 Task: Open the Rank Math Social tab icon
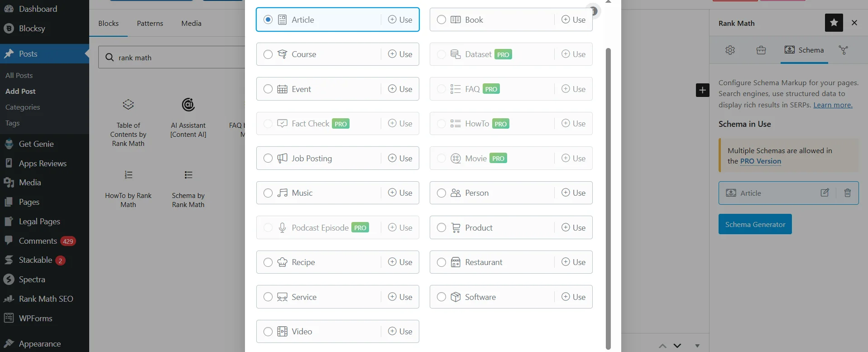pos(843,50)
